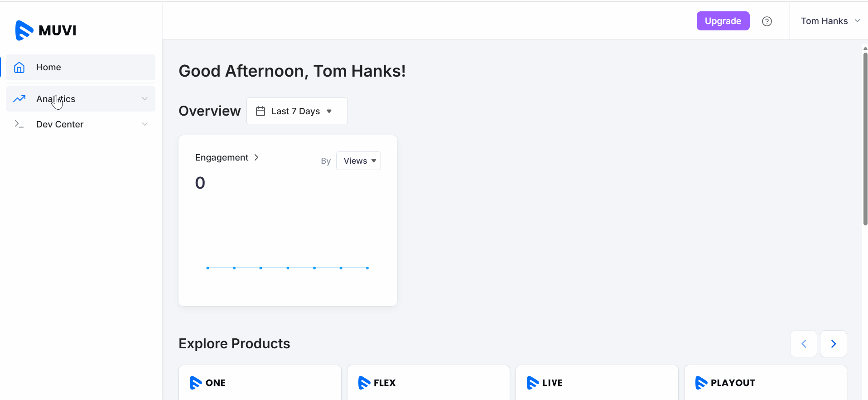Open the Tom Hanks account menu
868x400 pixels.
click(x=829, y=21)
